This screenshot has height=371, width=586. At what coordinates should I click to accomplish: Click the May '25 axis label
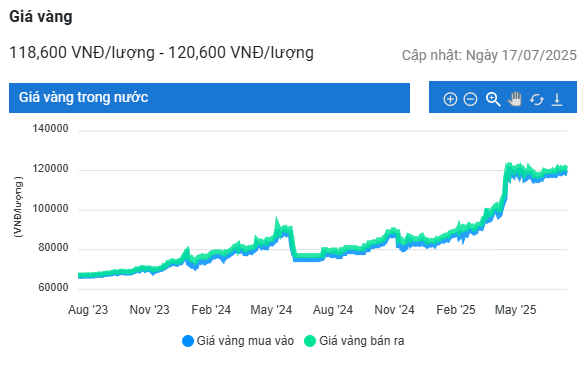[x=515, y=310]
